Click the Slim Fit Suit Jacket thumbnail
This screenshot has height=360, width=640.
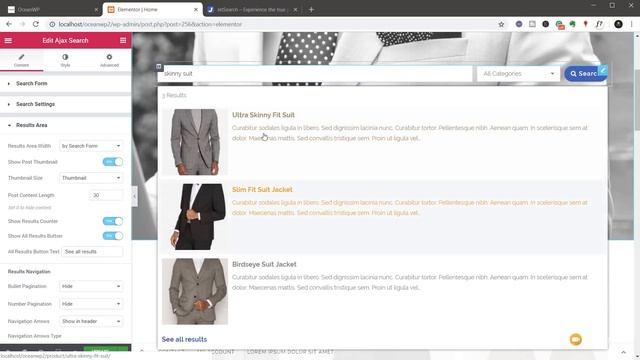pos(195,216)
